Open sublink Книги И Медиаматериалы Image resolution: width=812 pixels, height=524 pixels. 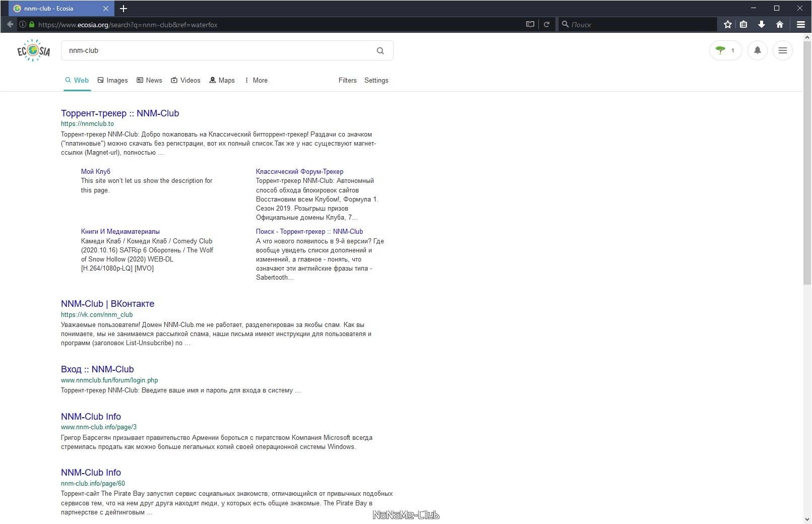120,231
